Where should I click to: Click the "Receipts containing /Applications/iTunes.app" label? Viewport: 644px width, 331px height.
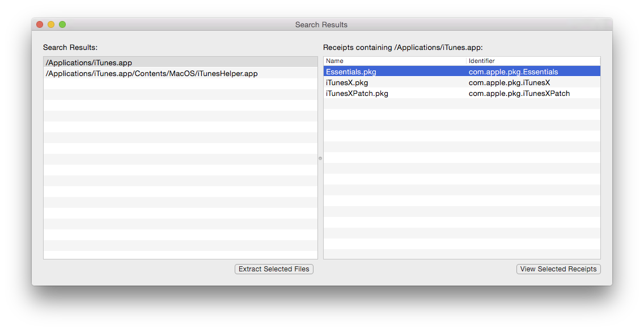pos(402,48)
